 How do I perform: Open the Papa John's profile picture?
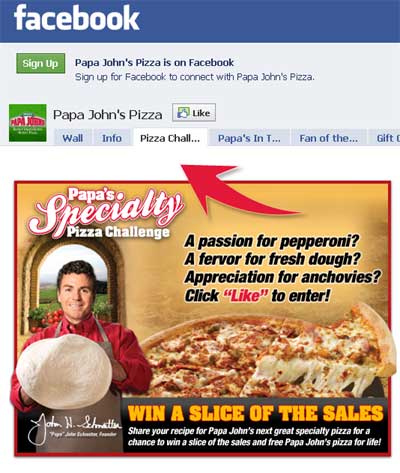[x=28, y=123]
